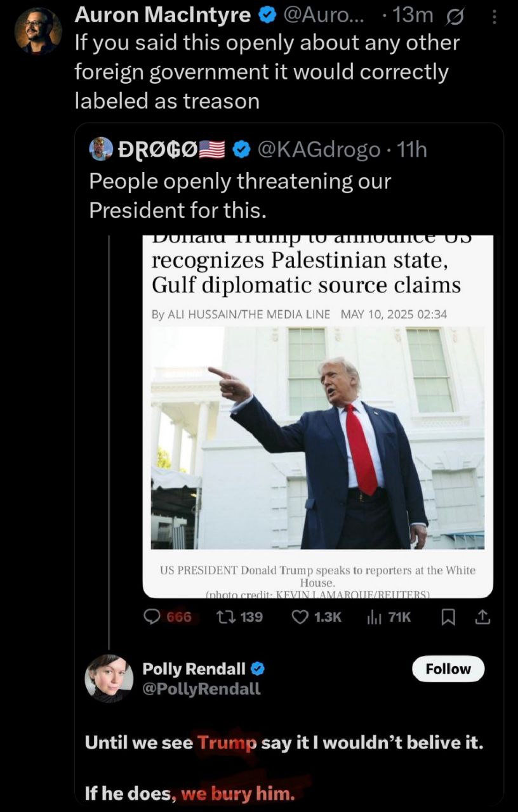Click the reply icon showing 666
This screenshot has height=812, width=518.
click(x=169, y=617)
